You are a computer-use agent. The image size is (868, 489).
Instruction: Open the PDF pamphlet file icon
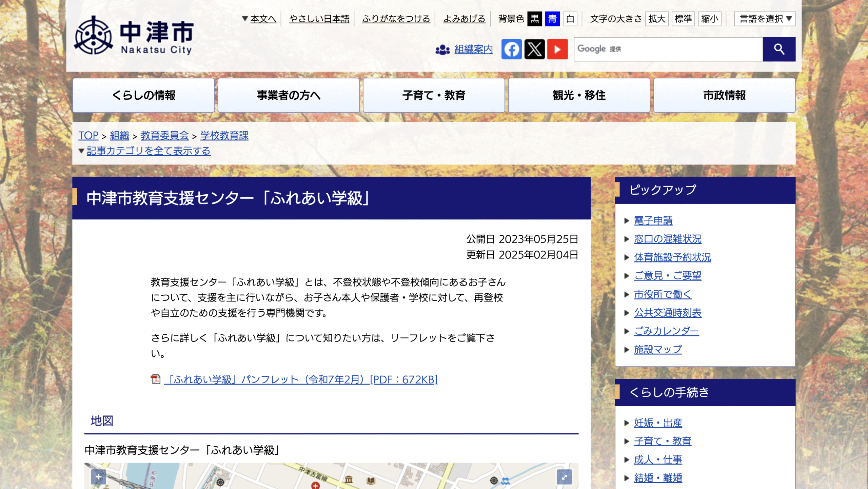click(156, 380)
